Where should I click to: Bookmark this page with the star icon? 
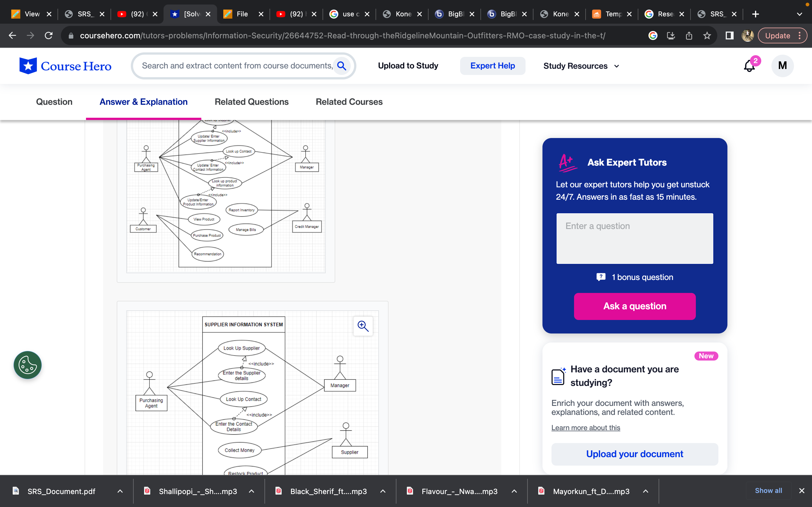(707, 35)
